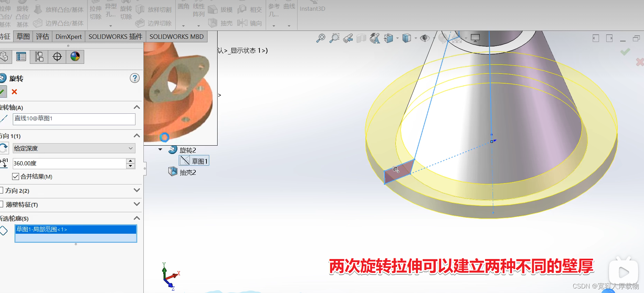Switch to the 特征 tab
This screenshot has width=644, height=293.
click(x=6, y=36)
